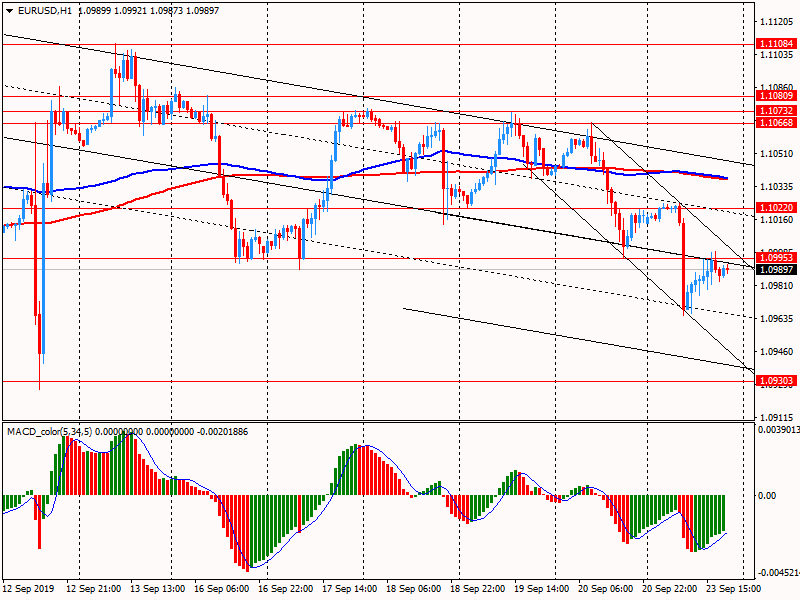
Task: Click the 12 Sep 21:00 time axis label
Action: click(94, 589)
